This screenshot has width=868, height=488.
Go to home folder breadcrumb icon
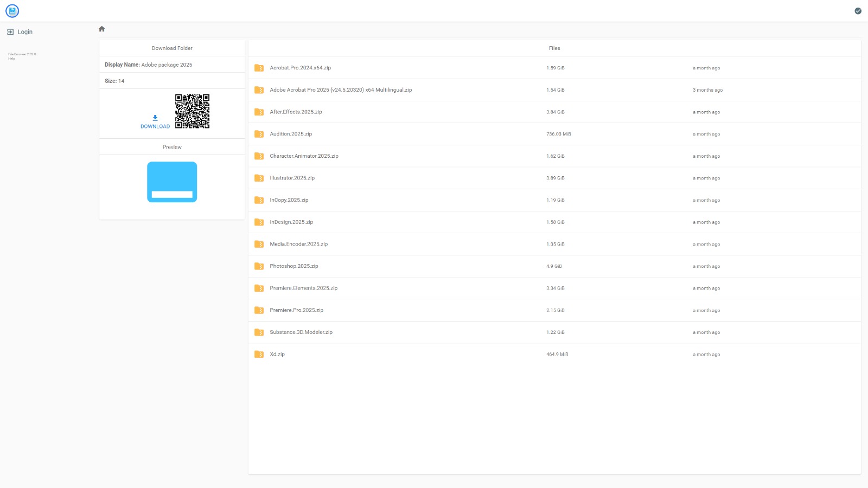(x=101, y=29)
